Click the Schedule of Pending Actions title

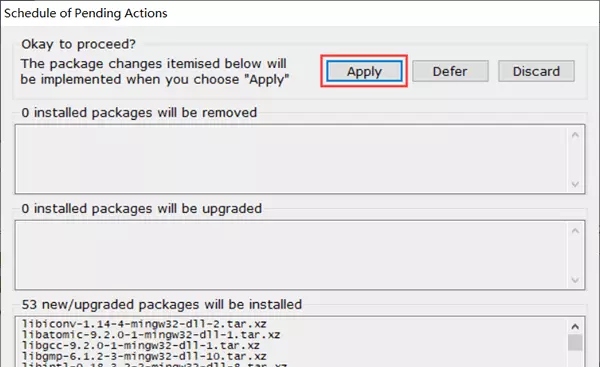86,13
